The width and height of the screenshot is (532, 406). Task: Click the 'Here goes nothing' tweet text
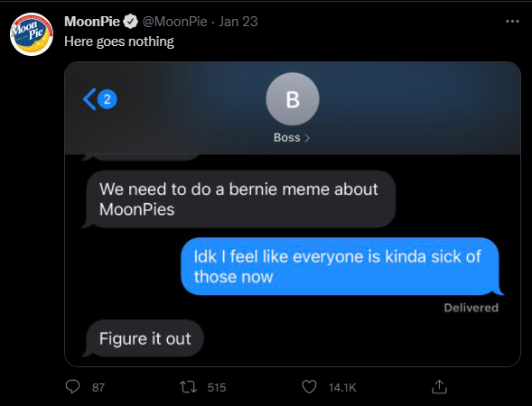coord(119,42)
